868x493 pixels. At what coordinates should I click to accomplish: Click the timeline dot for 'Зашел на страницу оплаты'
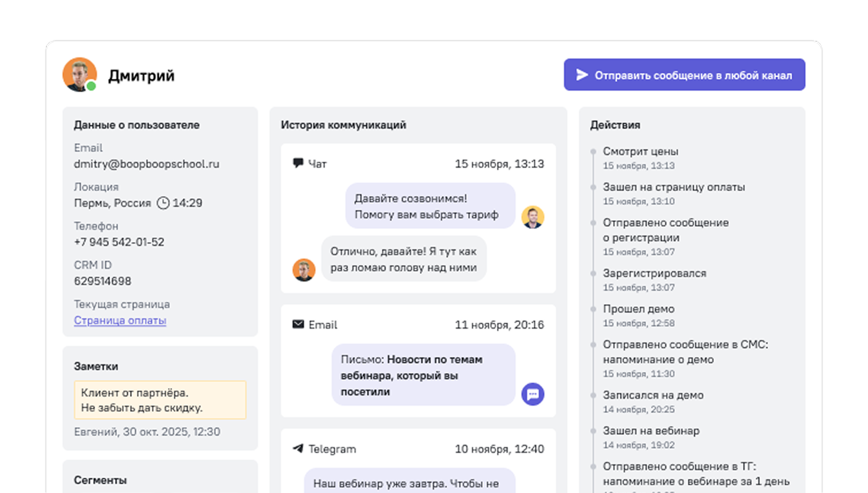click(x=593, y=187)
